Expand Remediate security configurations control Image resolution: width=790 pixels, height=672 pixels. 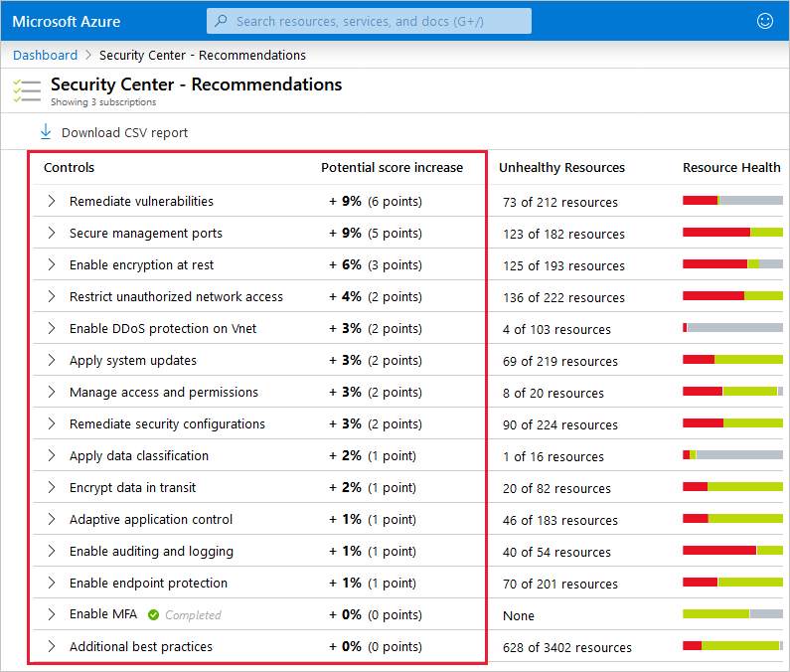(51, 423)
